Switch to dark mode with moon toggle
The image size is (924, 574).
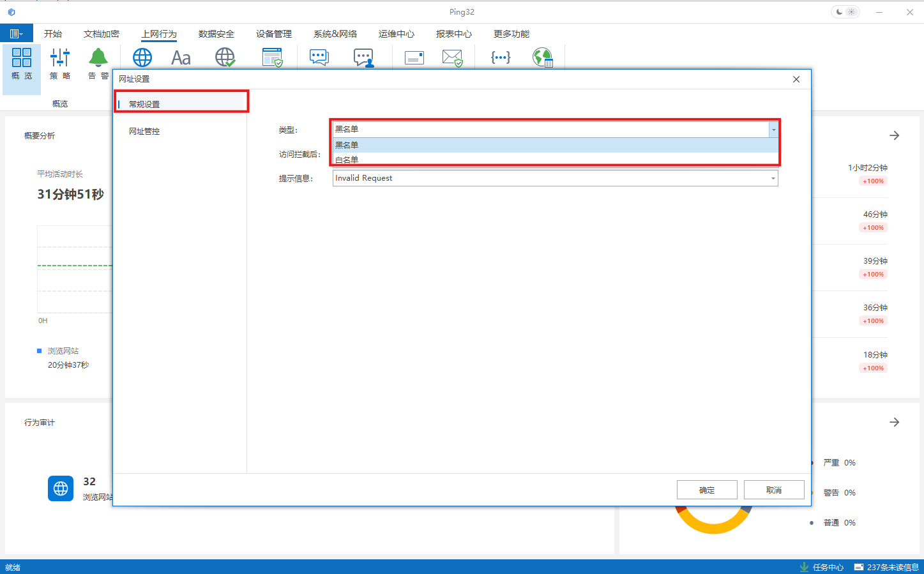point(839,12)
